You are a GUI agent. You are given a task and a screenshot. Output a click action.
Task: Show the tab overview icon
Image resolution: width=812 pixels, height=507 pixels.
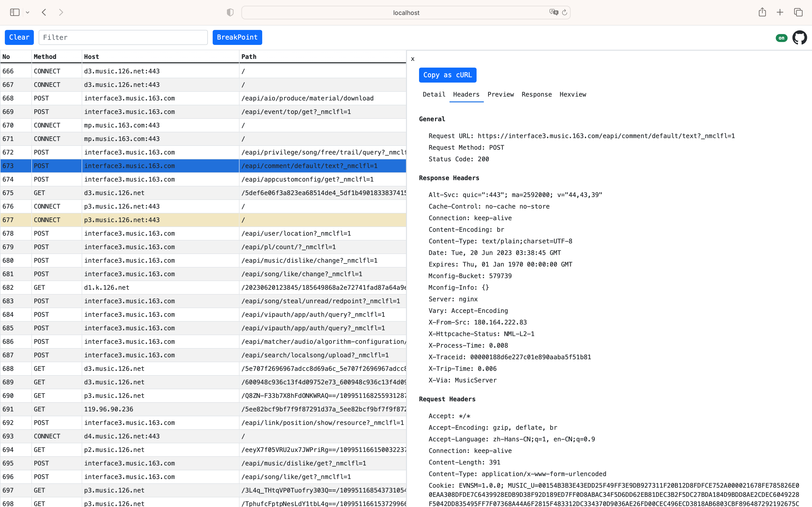798,12
